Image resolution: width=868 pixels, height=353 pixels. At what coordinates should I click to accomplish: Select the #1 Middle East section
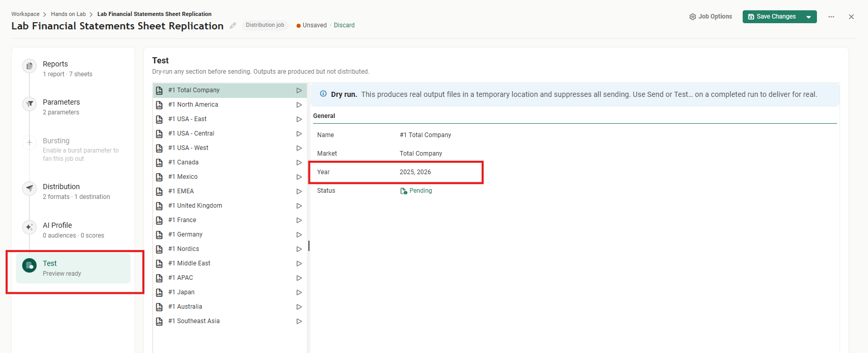tap(230, 263)
